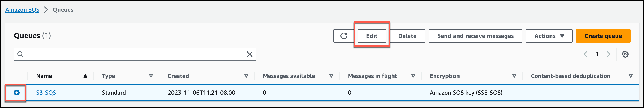Open Send and receive messages
The width and height of the screenshot is (644, 108).
point(475,36)
